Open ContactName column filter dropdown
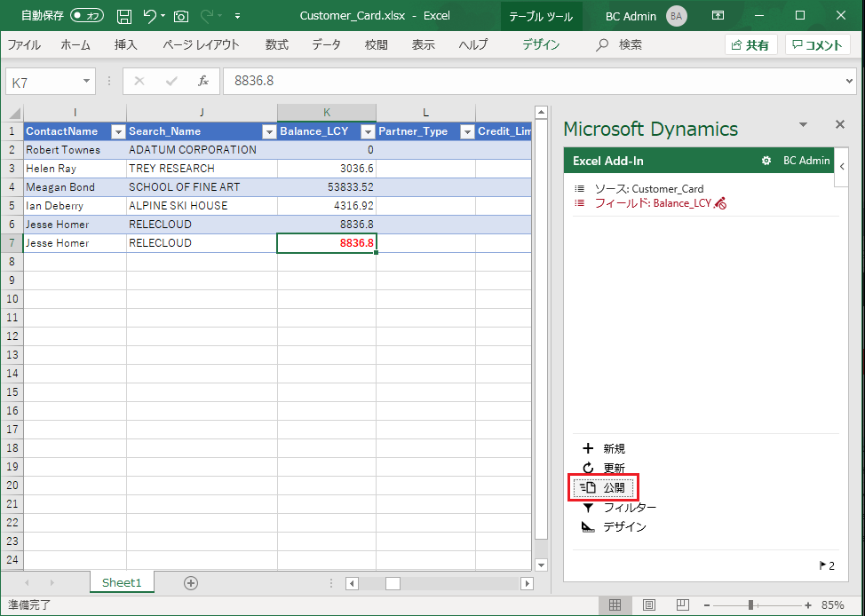This screenshot has width=865, height=616. pos(118,131)
